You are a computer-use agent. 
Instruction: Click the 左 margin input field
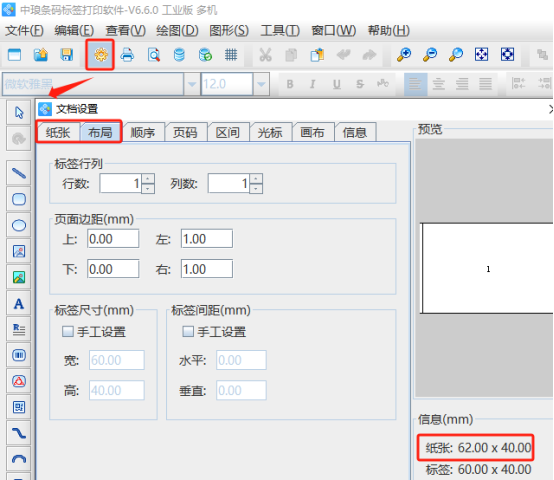point(207,239)
